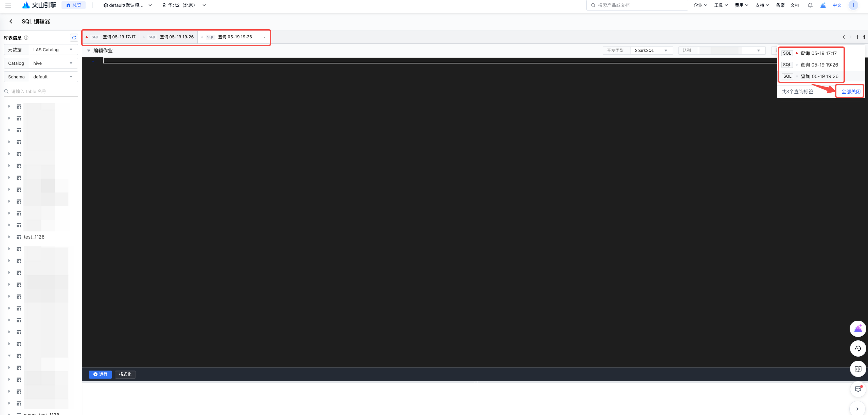Close the last 查询 05-19 19:26 tab
The width and height of the screenshot is (868, 415).
coord(264,37)
